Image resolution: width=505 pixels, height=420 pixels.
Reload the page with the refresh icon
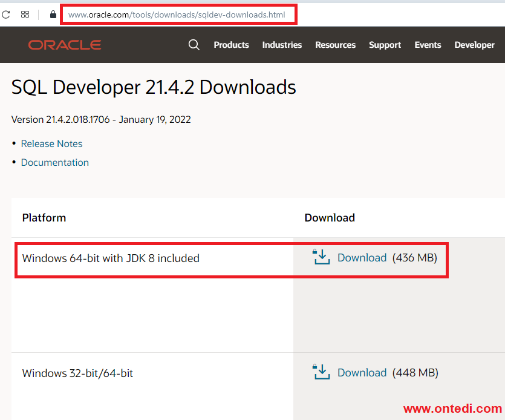coord(6,15)
